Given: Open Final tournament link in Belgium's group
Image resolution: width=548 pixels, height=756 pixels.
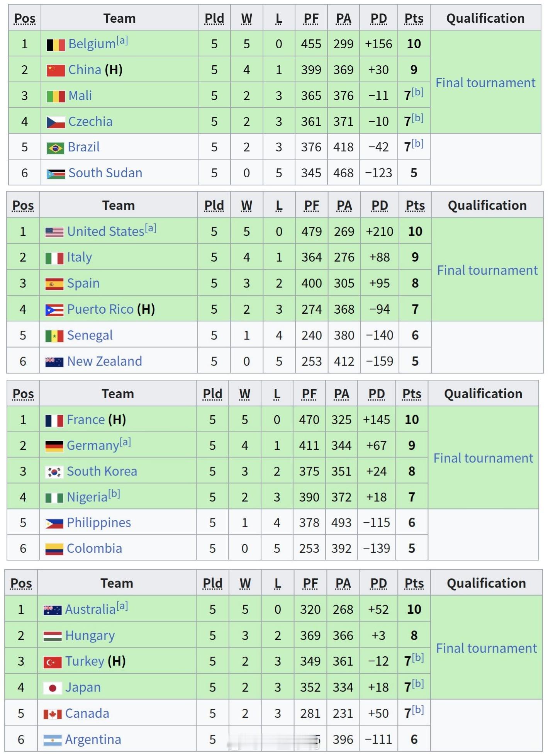Looking at the screenshot, I should 485,83.
